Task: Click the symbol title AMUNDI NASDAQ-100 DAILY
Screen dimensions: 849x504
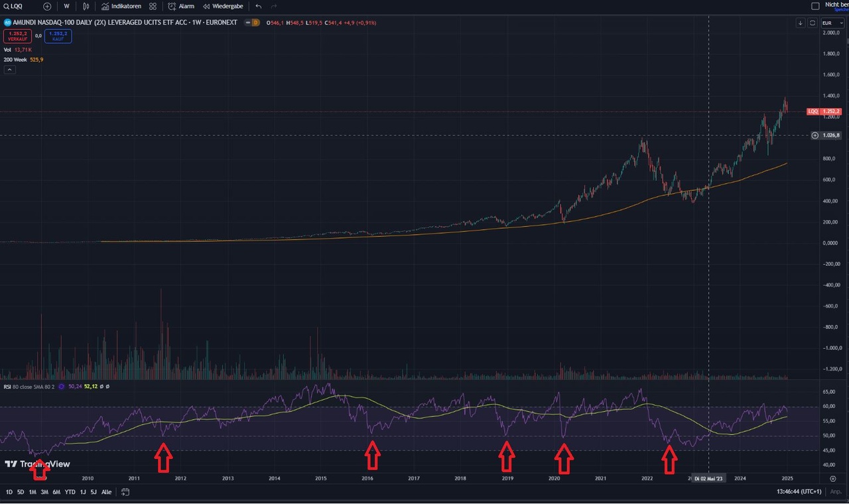Action: 125,23
